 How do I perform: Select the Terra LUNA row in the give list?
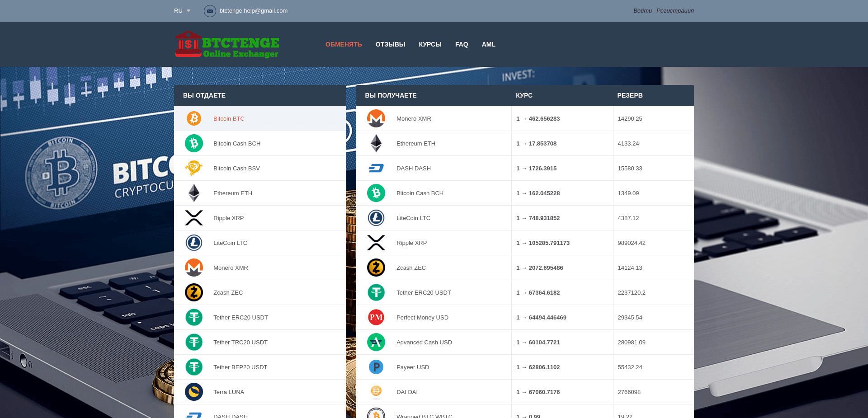[229, 392]
